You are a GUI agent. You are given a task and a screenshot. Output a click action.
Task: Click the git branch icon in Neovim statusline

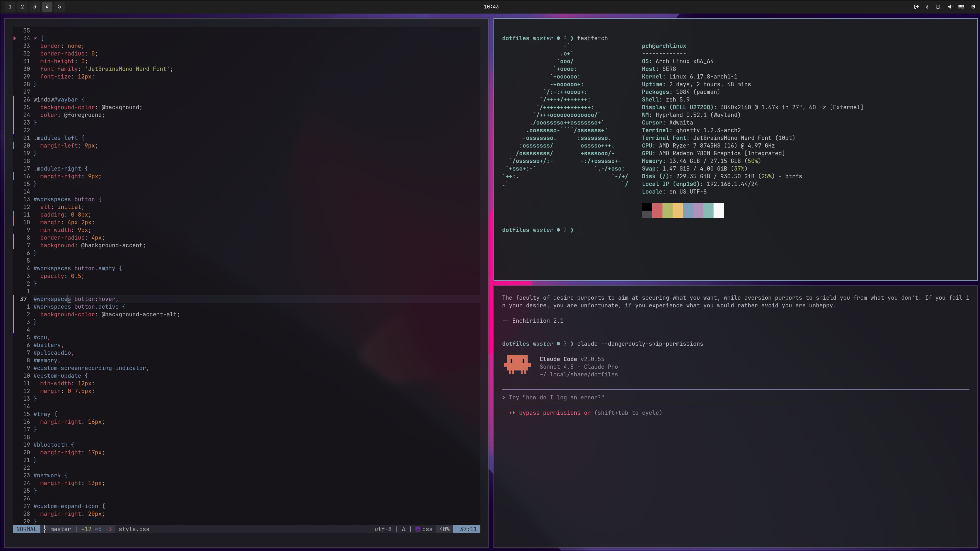click(x=45, y=529)
